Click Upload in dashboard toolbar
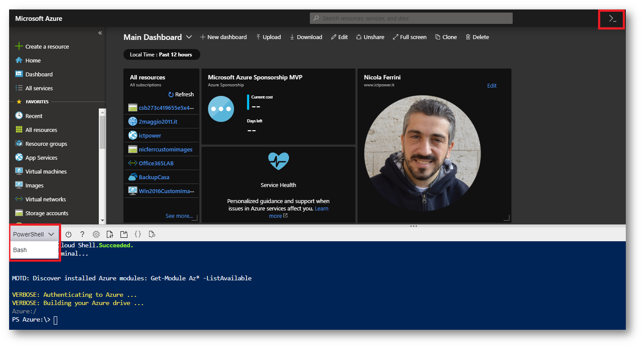This screenshot has height=348, width=644. tap(268, 37)
